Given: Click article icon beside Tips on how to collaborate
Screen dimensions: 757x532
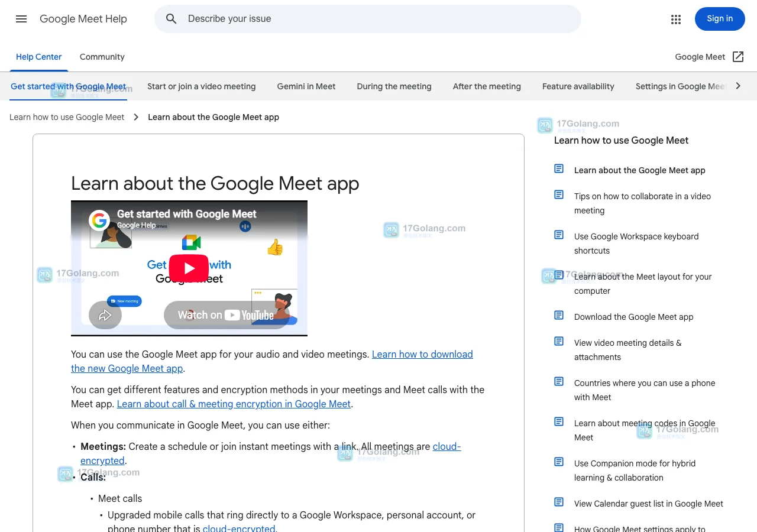Looking at the screenshot, I should pos(559,194).
